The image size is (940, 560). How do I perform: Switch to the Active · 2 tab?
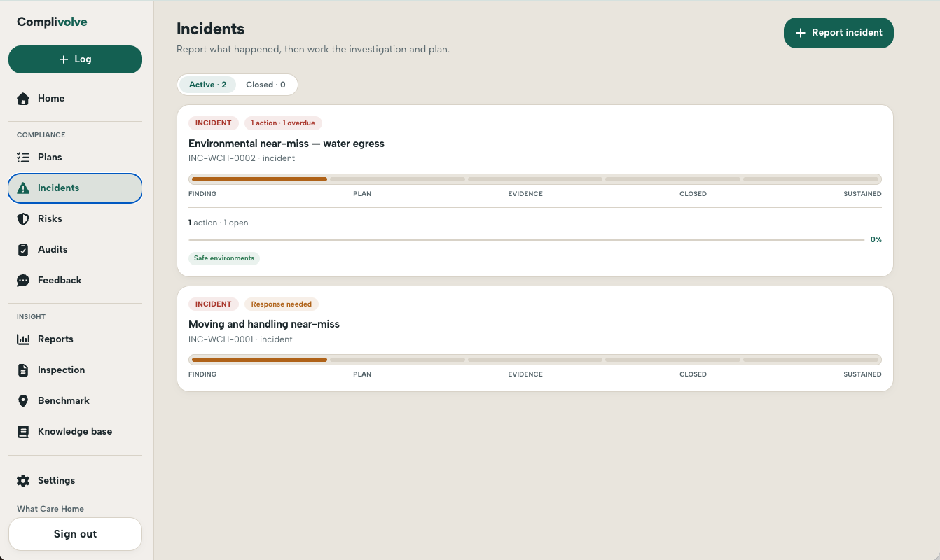(208, 85)
